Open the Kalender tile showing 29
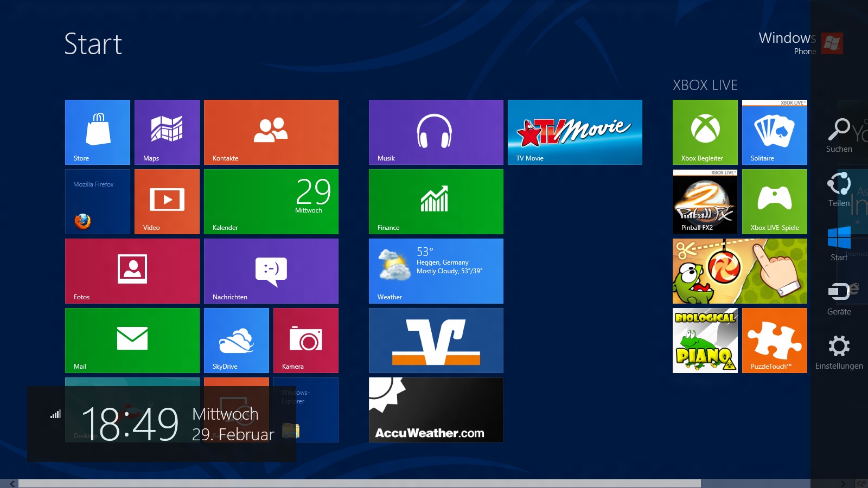The image size is (868, 488). (x=271, y=202)
